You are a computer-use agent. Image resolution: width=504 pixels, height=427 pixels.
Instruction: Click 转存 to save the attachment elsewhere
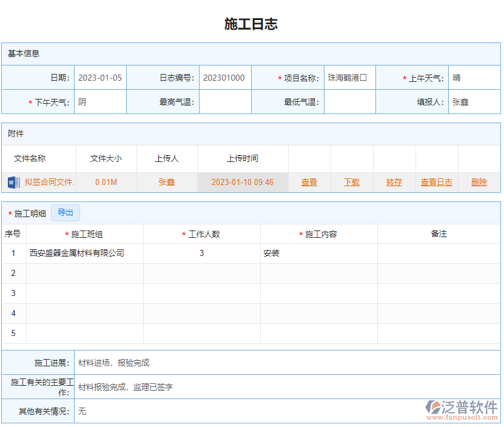tap(394, 182)
